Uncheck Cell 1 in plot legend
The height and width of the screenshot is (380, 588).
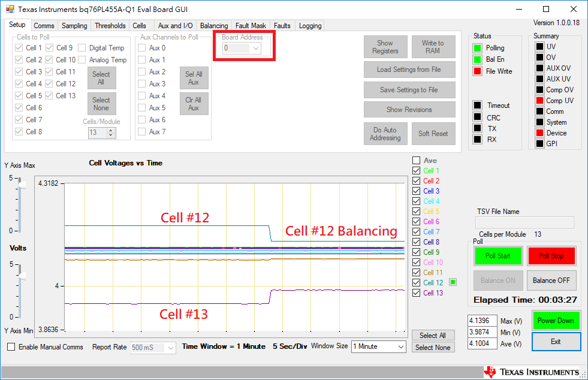point(416,170)
